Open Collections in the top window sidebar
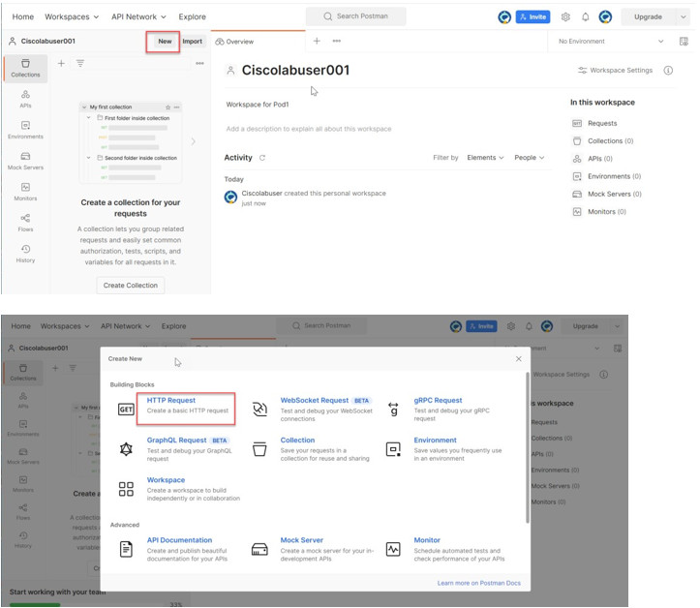700x608 pixels. click(25, 69)
